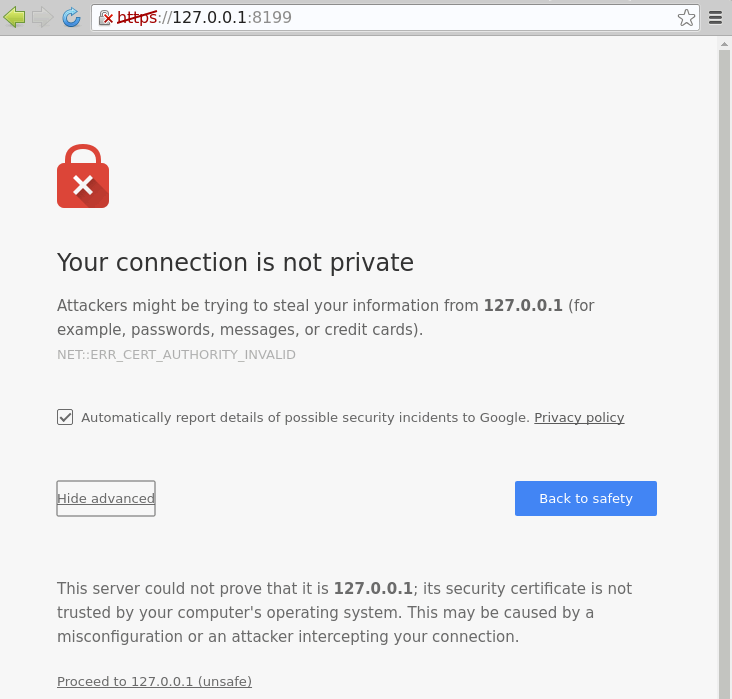Viewport: 732px width, 699px height.
Task: Click the red lock warning icon
Action: (83, 177)
